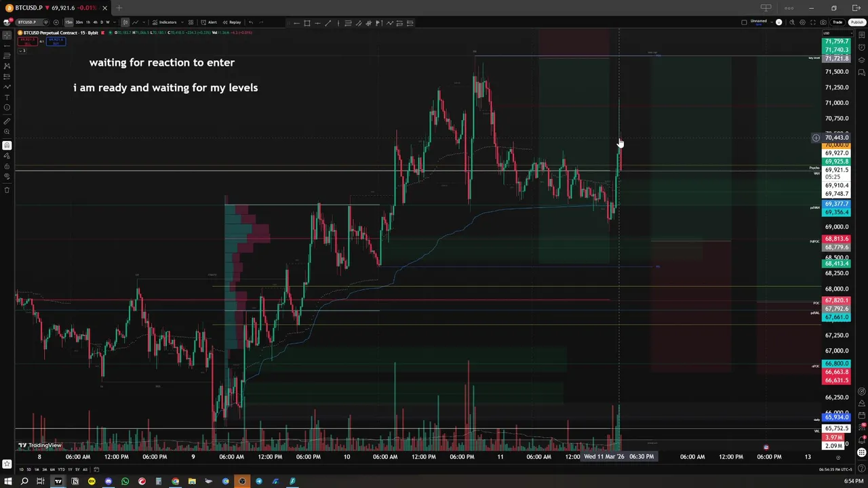Viewport: 868px width, 488px height.
Task: Pick the trend line favorite tool
Action: [x=328, y=23]
